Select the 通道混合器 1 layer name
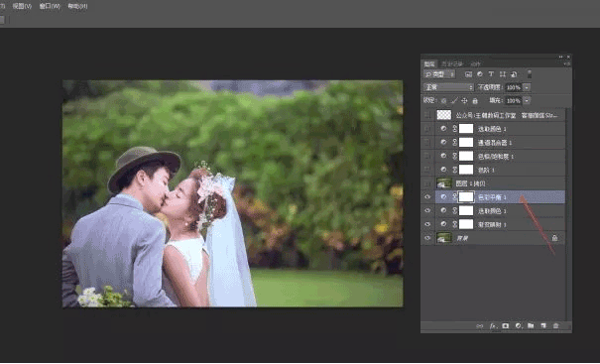 495,143
